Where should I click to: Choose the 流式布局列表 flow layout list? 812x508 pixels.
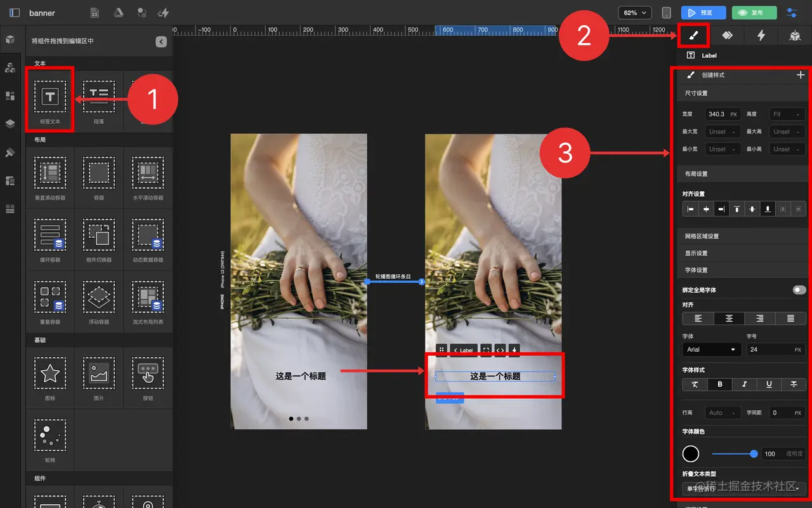[x=148, y=302]
